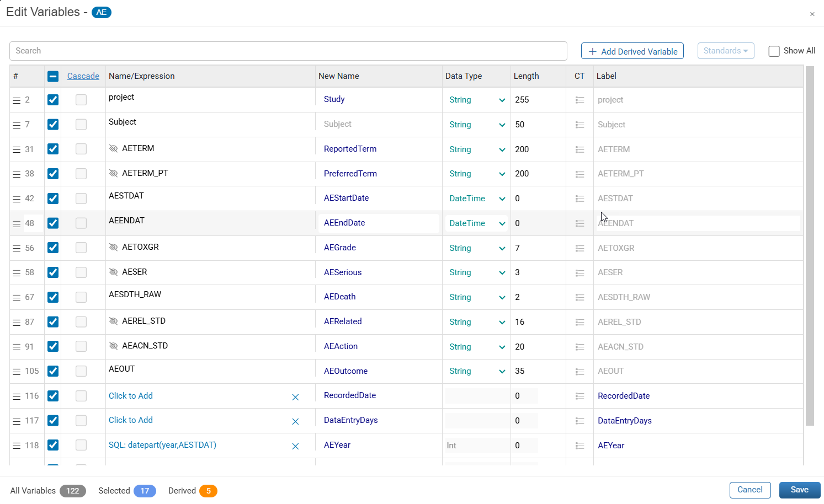The image size is (824, 504).
Task: Open Data Type dropdown for AEOUT row
Action: coord(477,371)
